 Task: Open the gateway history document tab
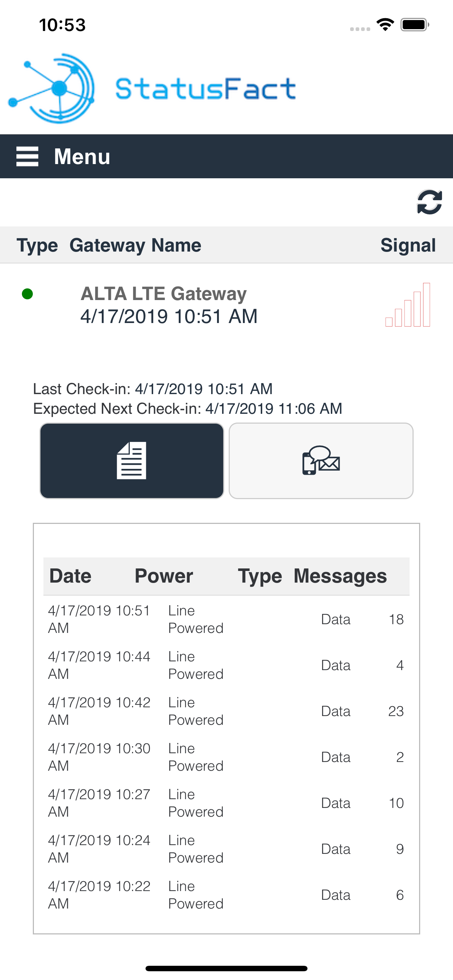[132, 461]
